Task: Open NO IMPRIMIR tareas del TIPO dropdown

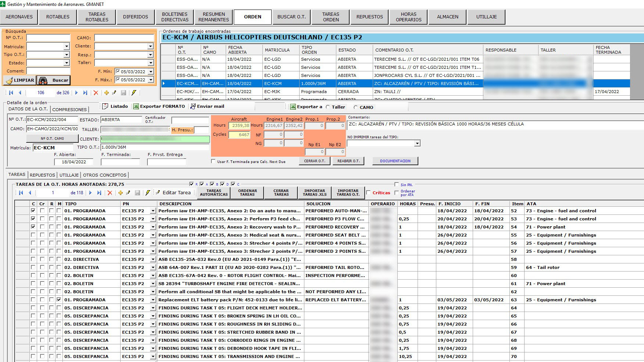Action: [417, 143]
